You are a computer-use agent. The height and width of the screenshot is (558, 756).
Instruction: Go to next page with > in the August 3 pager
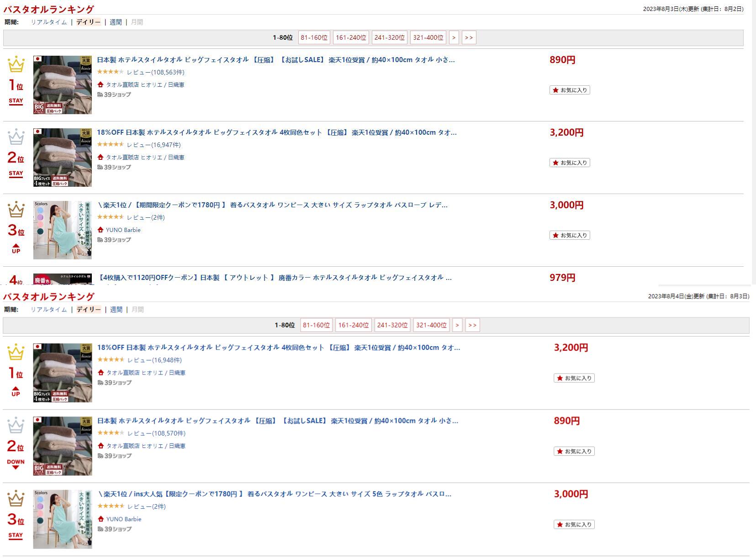(x=454, y=37)
